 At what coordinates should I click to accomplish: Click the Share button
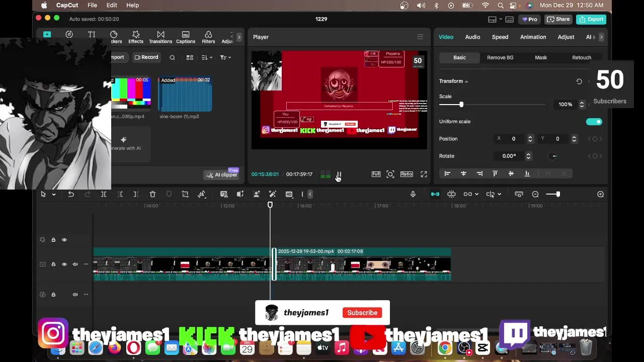click(558, 19)
